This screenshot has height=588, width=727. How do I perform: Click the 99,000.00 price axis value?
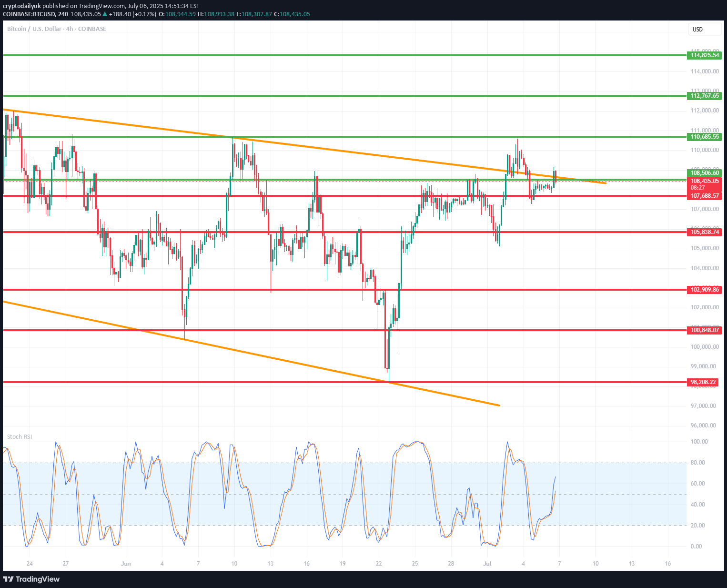(703, 366)
